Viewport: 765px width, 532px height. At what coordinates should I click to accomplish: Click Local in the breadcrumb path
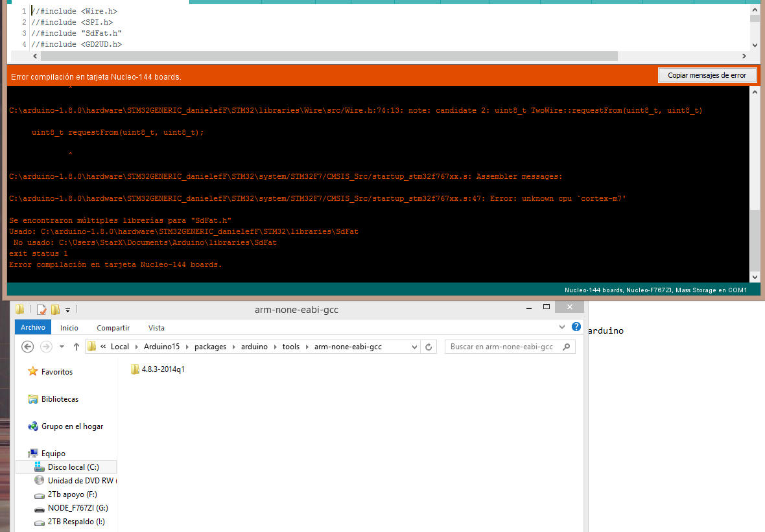pyautogui.click(x=119, y=347)
